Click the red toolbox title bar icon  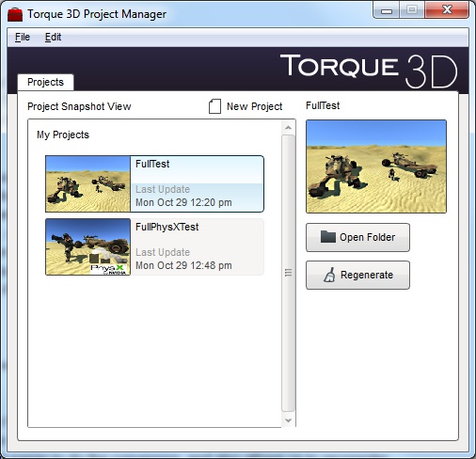tap(15, 14)
